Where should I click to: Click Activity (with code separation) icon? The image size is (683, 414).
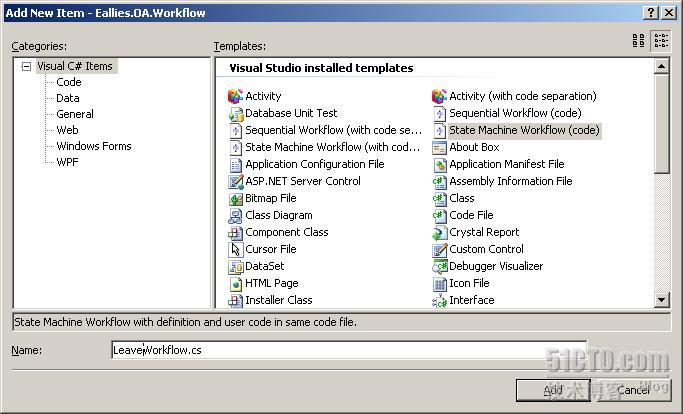click(439, 96)
